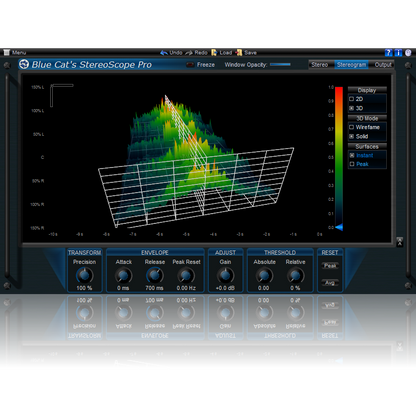416x416 pixels.
Task: Toggle the Freeze LED switch
Action: (x=190, y=65)
